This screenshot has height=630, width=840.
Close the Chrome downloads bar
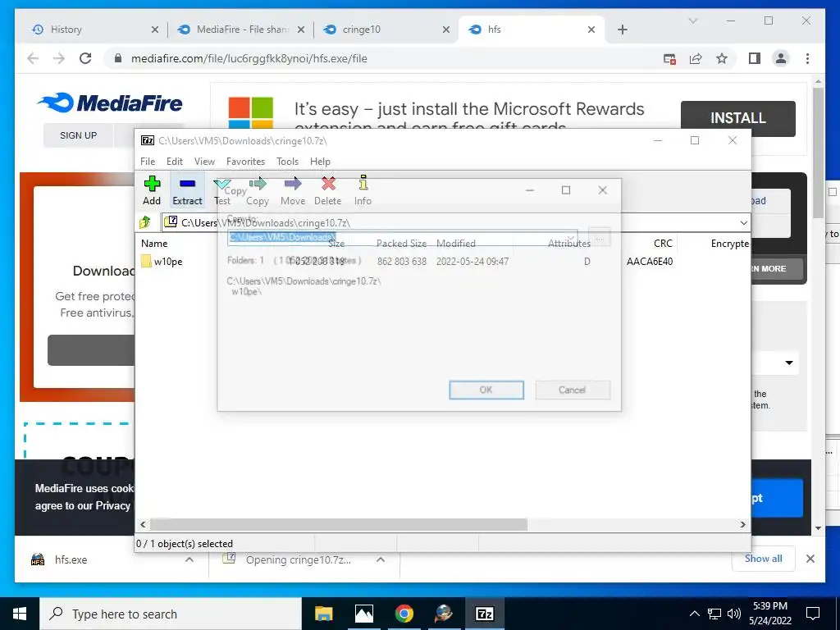click(810, 559)
